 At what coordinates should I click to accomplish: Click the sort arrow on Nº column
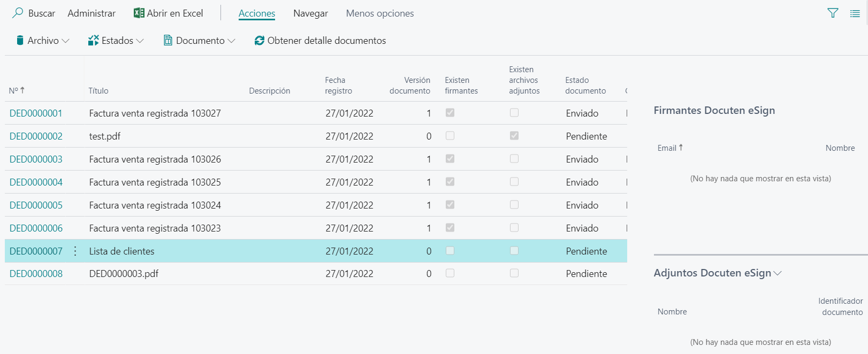(22, 90)
